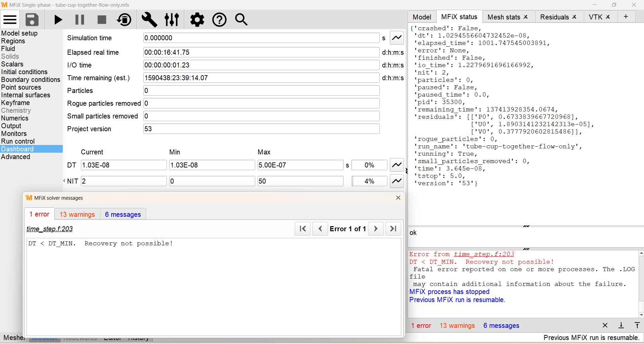Screen dimensions: 644x344
Task: Open the hamburger main menu
Action: [10, 20]
